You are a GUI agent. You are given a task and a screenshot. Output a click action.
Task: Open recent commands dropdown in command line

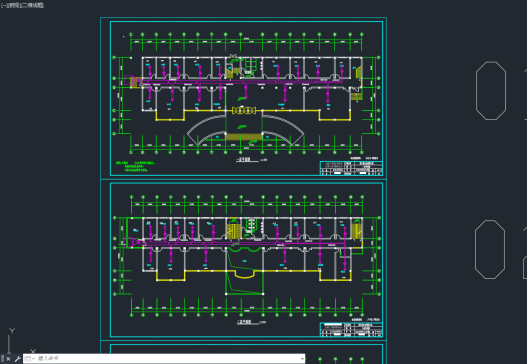point(30,359)
